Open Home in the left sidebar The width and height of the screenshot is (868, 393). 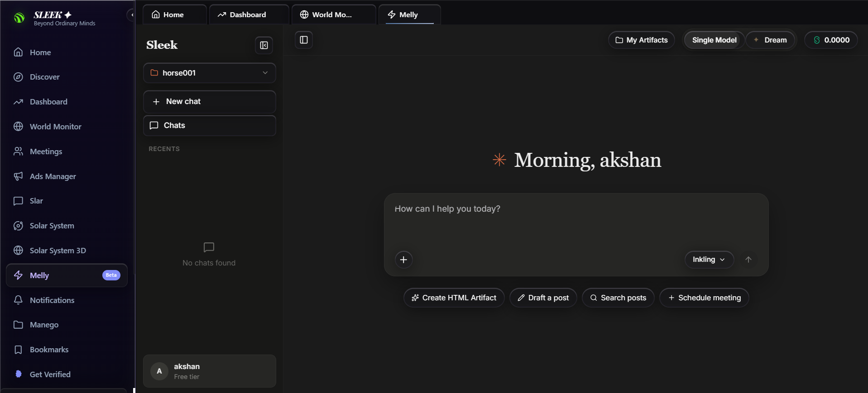[x=67, y=52]
